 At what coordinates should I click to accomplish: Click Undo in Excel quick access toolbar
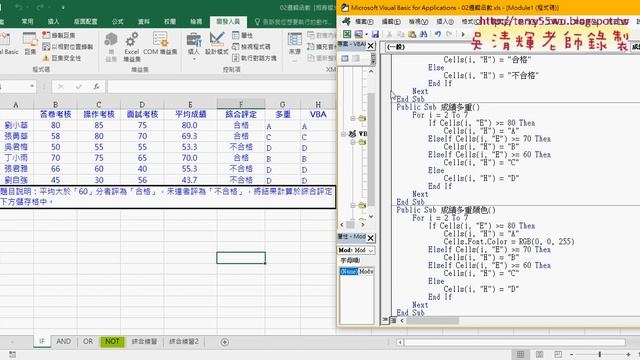coord(19,7)
